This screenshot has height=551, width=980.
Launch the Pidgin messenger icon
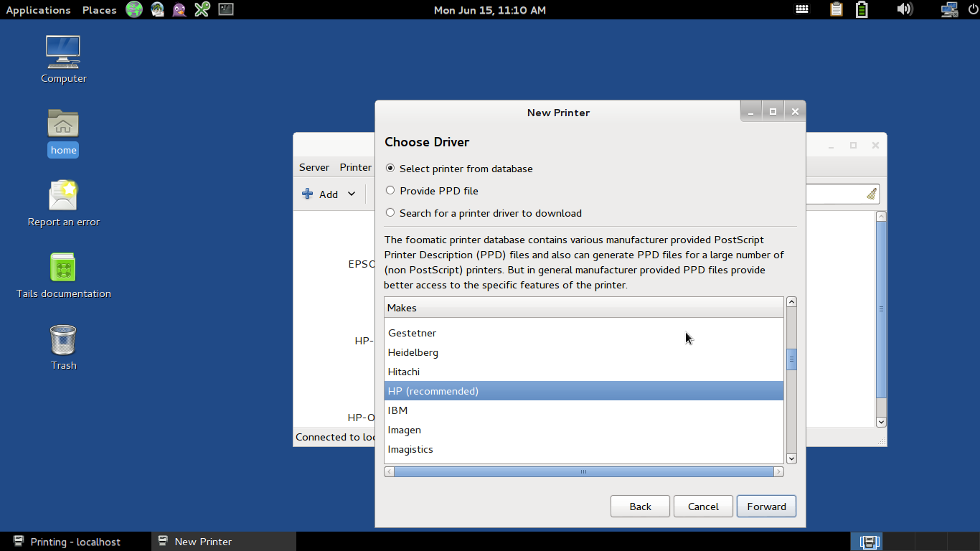(179, 9)
